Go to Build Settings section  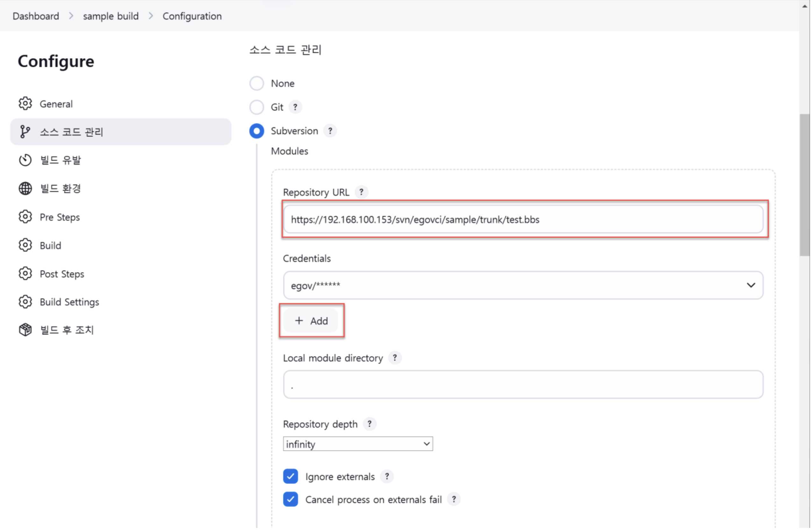69,302
